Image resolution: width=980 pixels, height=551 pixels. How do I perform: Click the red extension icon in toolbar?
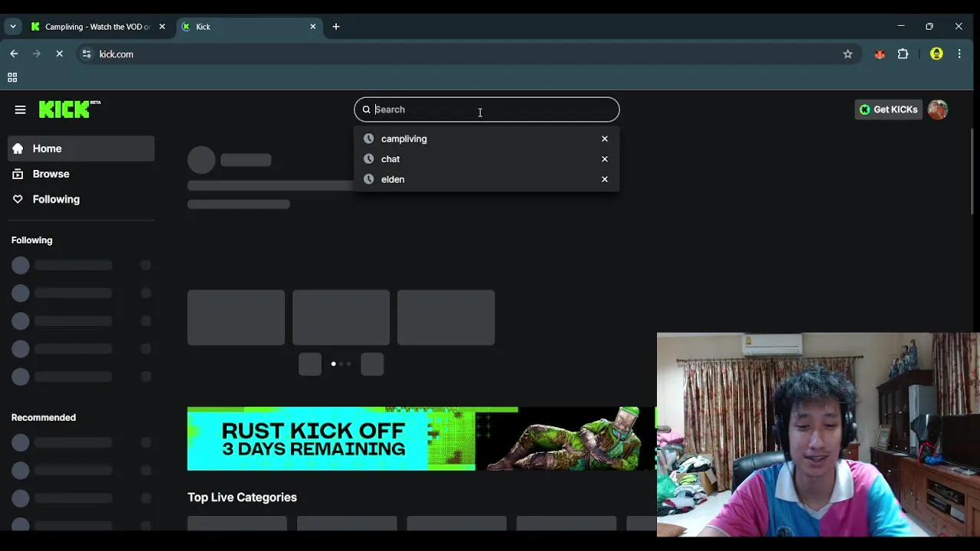(x=880, y=54)
